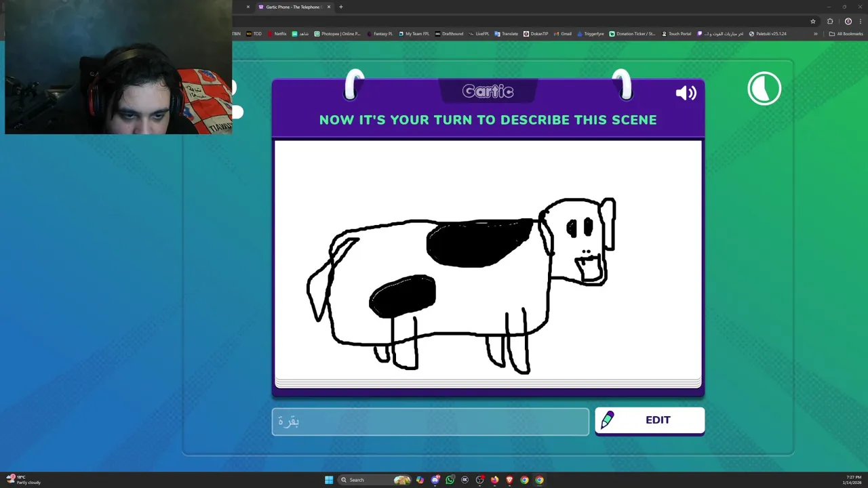Open the Drafthound bookmark
Image resolution: width=868 pixels, height=488 pixels.
point(449,34)
